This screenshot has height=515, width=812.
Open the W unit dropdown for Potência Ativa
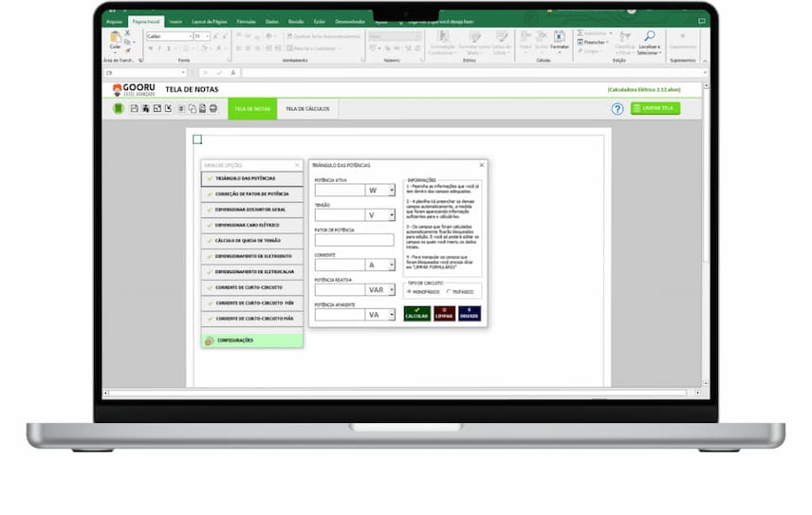392,191
